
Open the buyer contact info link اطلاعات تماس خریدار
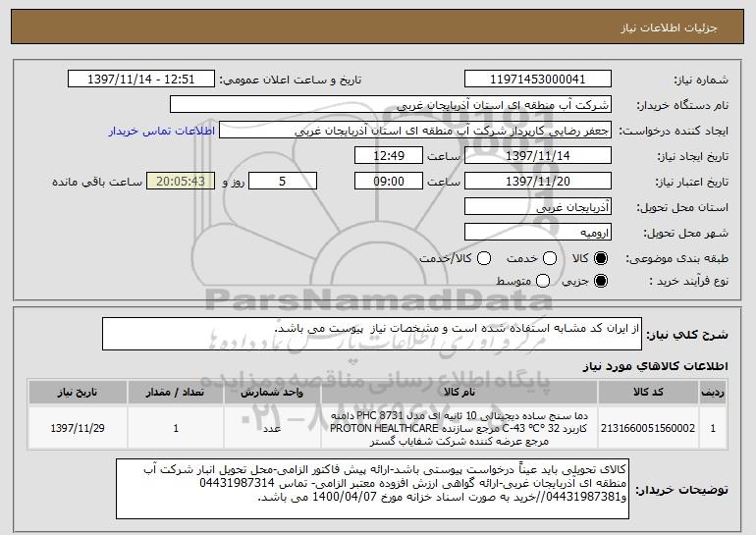162,132
